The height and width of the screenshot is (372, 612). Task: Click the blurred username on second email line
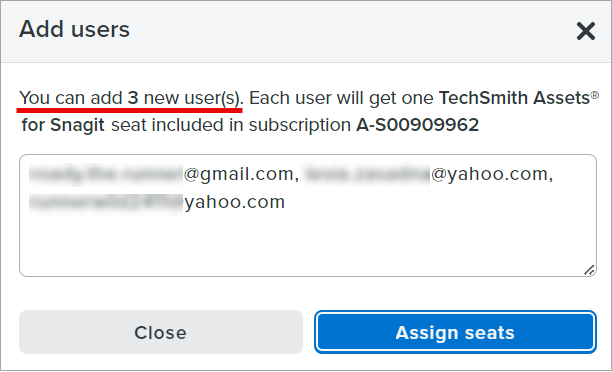[106, 202]
